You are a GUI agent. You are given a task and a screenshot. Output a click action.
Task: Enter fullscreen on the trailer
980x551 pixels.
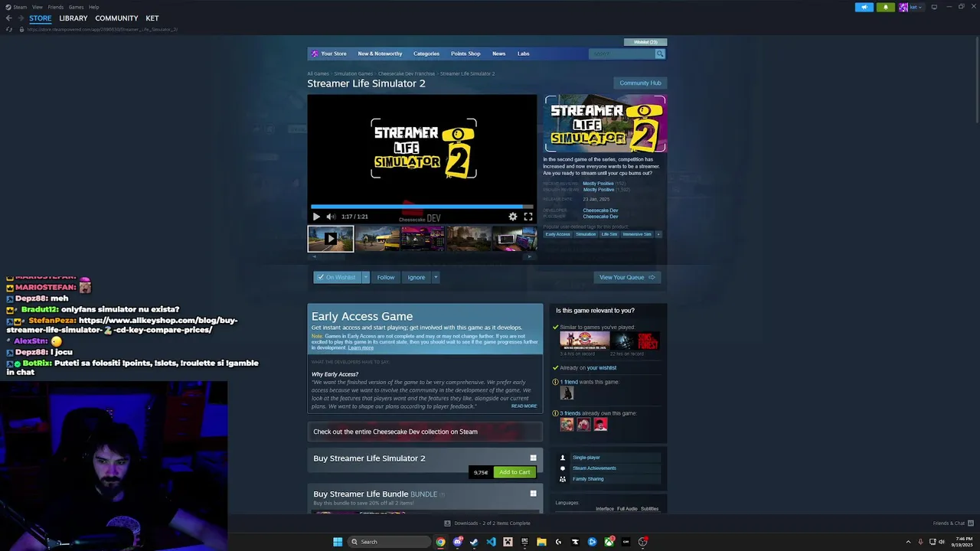528,217
